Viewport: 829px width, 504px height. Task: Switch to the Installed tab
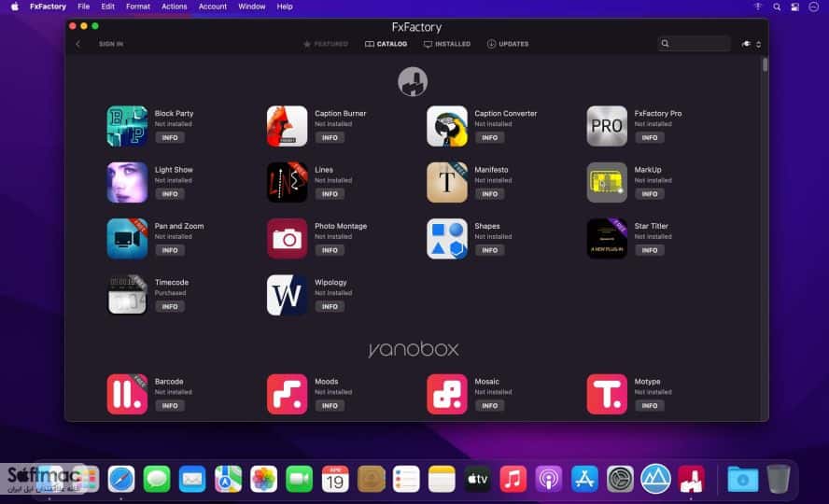pos(447,44)
